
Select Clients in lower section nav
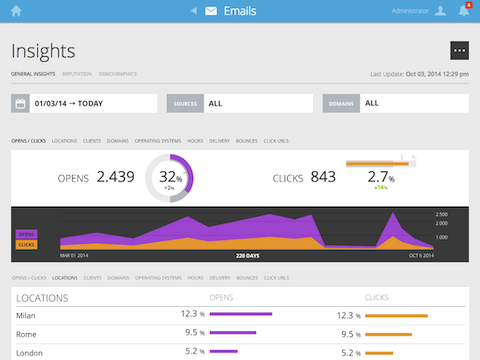pos(92,278)
